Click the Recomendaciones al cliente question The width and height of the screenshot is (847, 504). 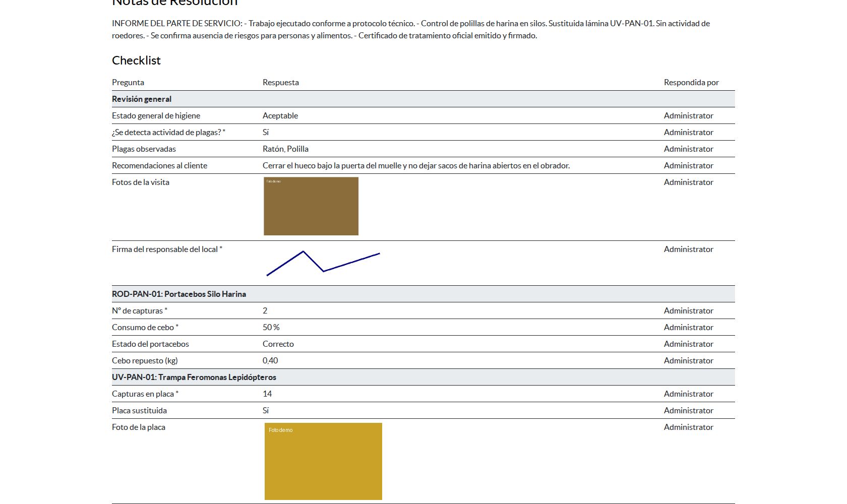click(x=159, y=165)
